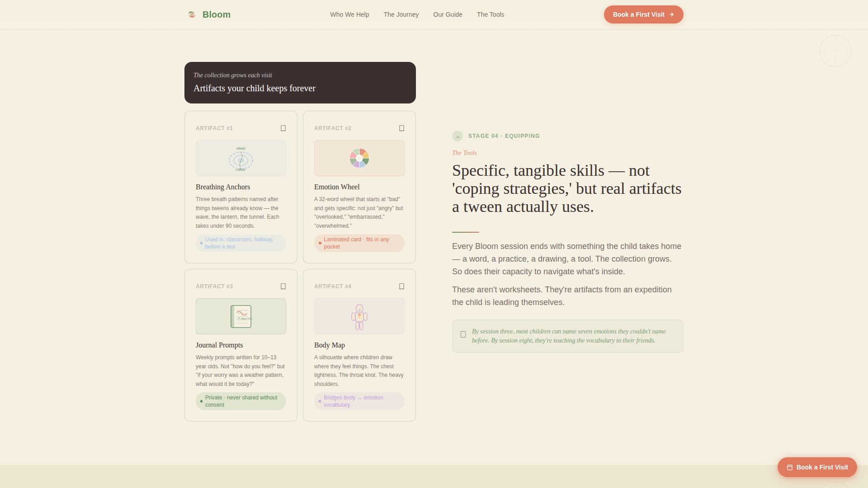
Task: Click 'The Tools' italic subheading
Action: 464,153
